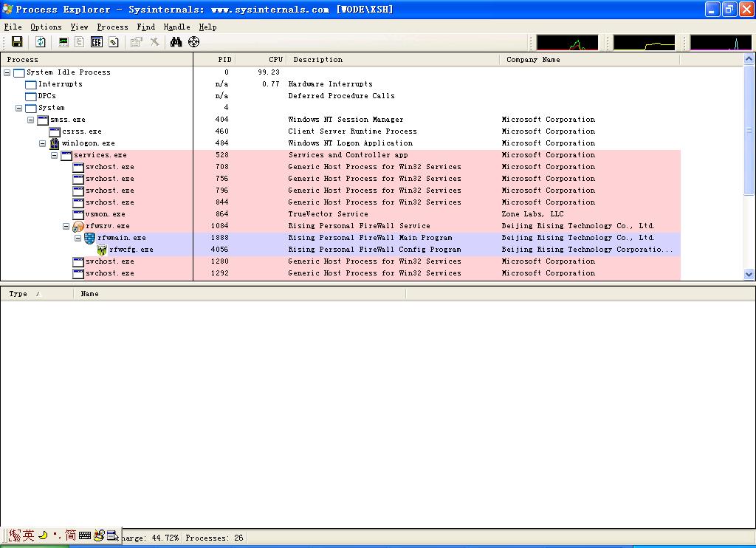
Task: Click the lower pane Type column header
Action: point(37,294)
